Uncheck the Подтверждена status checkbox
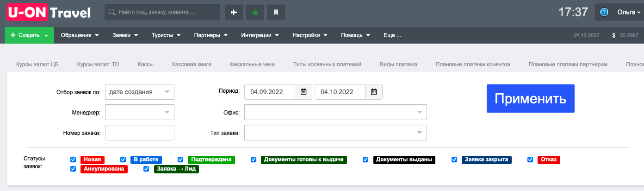Viewport: 644px width, 191px height. 180,159
